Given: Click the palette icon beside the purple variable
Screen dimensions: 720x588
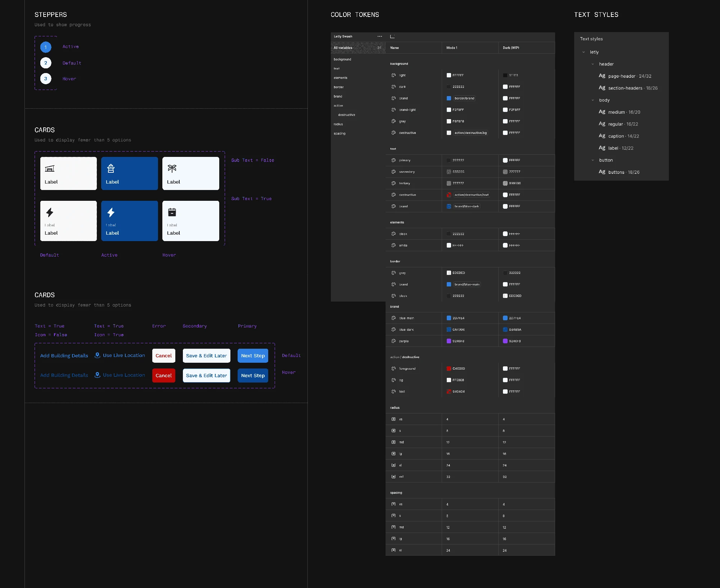Looking at the screenshot, I should 393,341.
